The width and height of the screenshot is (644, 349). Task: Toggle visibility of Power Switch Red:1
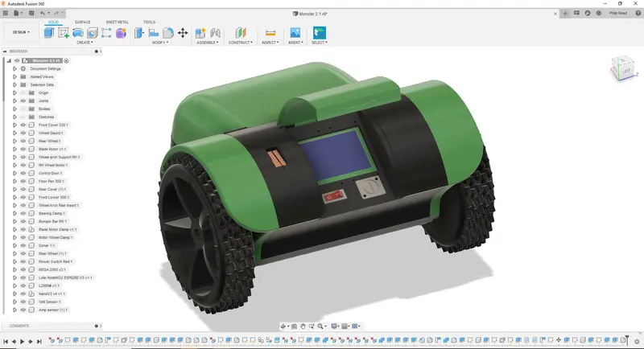pyautogui.click(x=23, y=261)
